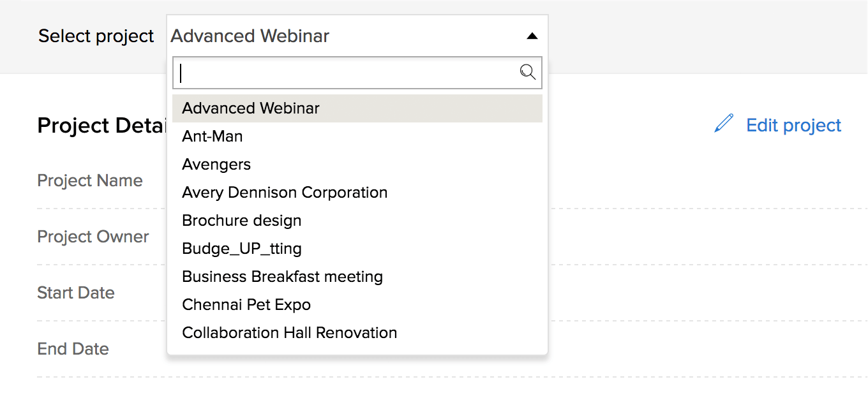The height and width of the screenshot is (405, 868).
Task: Click the 'Select project' label
Action: pyautogui.click(x=96, y=36)
